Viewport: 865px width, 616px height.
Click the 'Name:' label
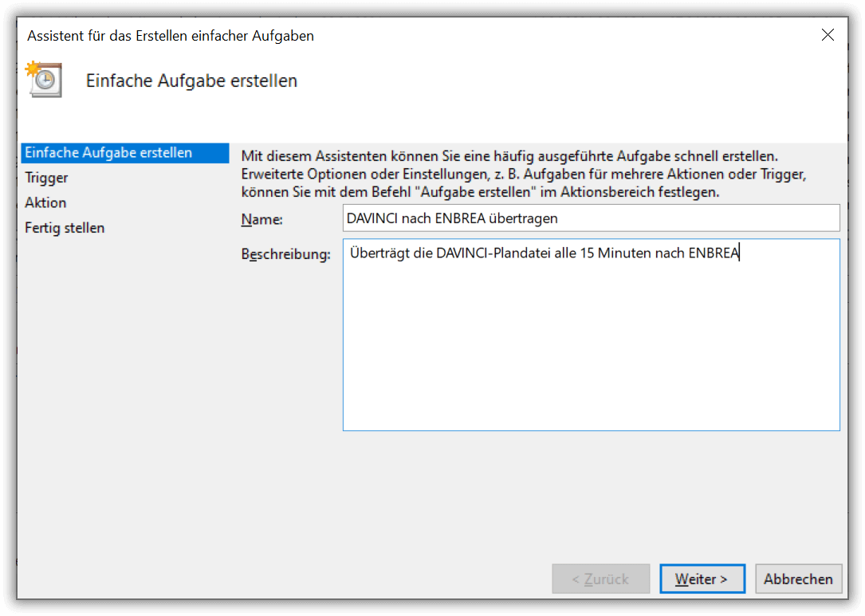(x=262, y=219)
